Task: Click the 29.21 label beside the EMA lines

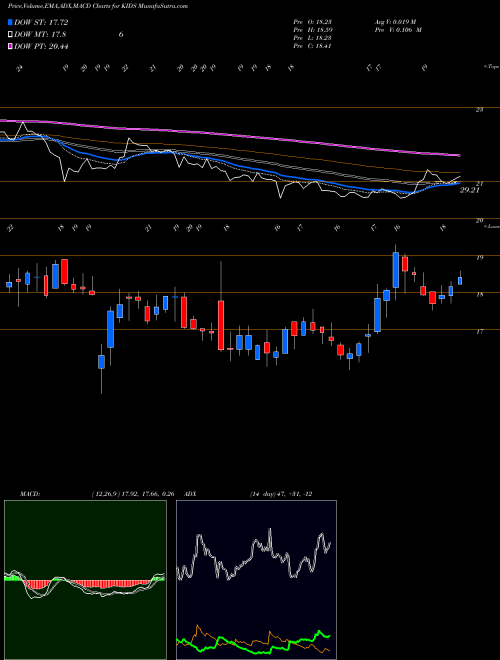Action: [470, 191]
